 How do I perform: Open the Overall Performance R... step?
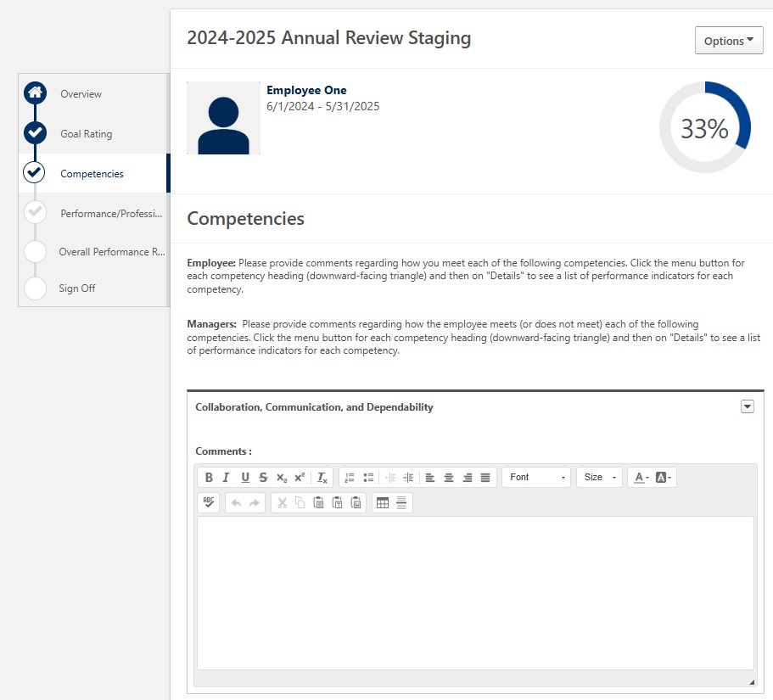pos(112,252)
